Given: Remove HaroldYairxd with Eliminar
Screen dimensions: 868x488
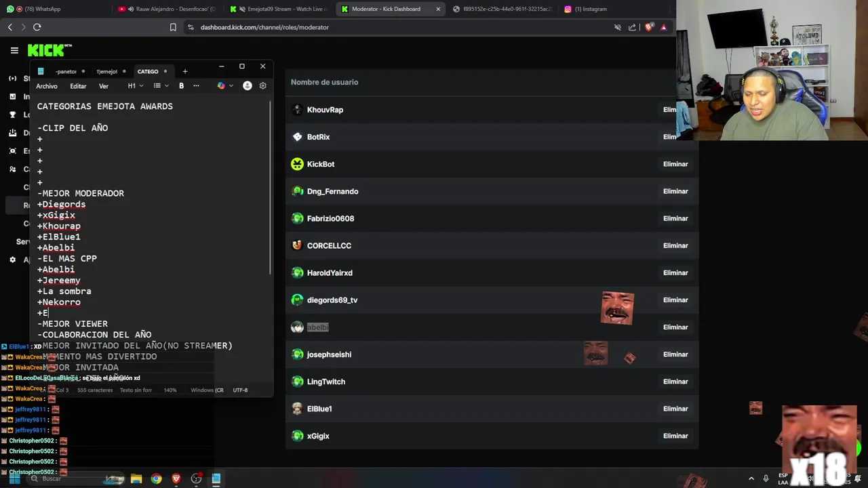Looking at the screenshot, I should (675, 272).
